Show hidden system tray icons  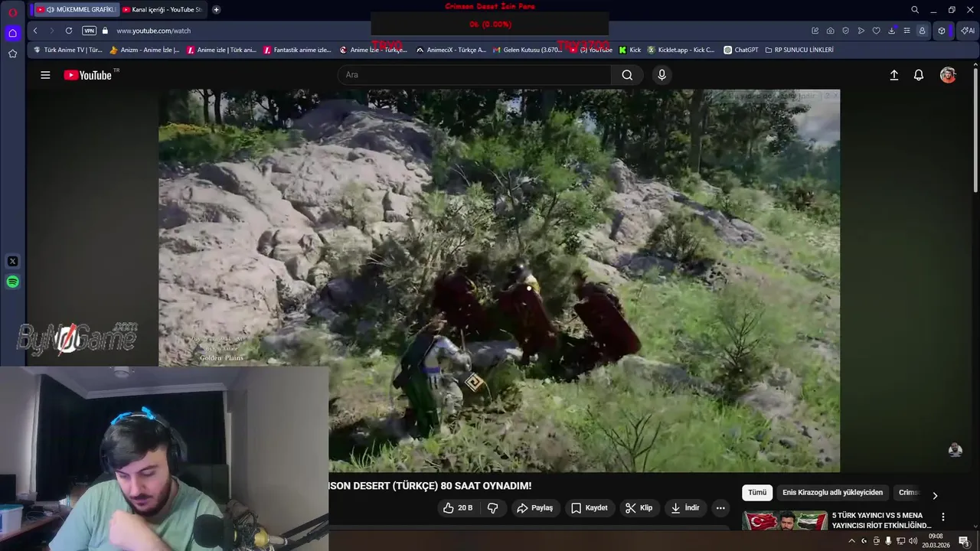click(x=851, y=541)
